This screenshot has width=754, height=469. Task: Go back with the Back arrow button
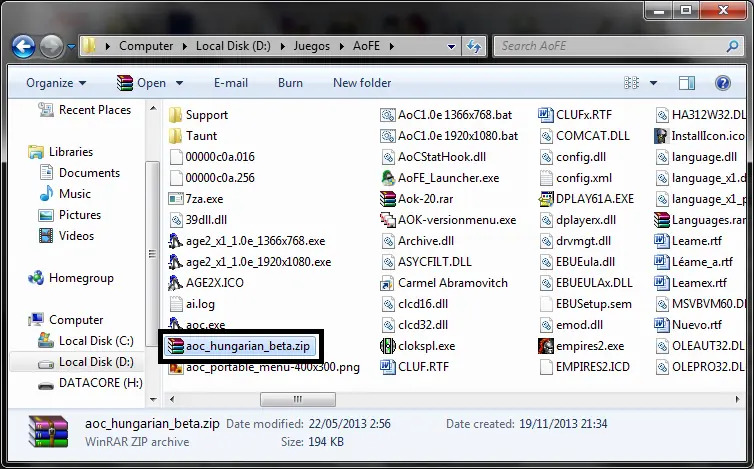pos(24,47)
